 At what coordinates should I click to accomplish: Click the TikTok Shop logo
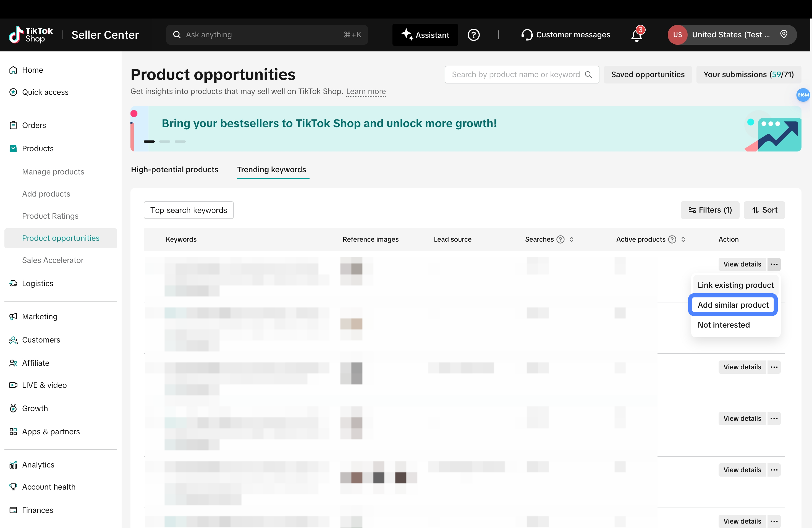point(31,35)
